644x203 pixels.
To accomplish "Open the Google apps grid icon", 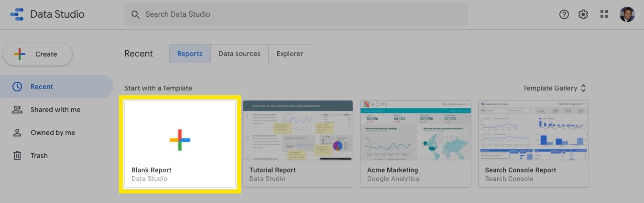I will coord(604,14).
